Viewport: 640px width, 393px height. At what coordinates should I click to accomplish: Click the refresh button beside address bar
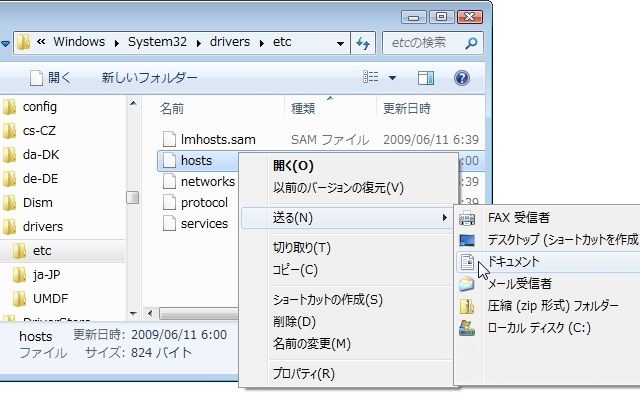(x=363, y=43)
